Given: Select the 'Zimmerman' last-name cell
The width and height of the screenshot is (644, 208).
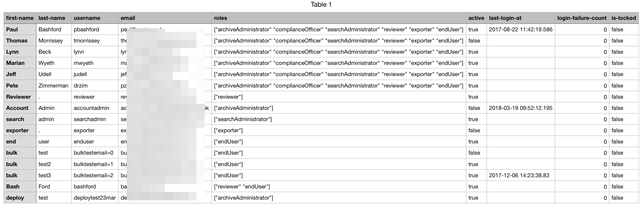Looking at the screenshot, I should pos(53,86).
